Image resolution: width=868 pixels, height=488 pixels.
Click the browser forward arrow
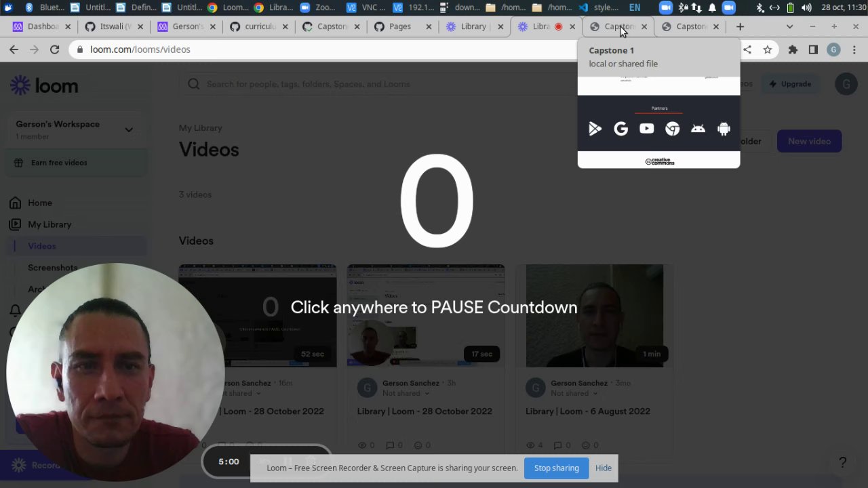pyautogui.click(x=34, y=49)
